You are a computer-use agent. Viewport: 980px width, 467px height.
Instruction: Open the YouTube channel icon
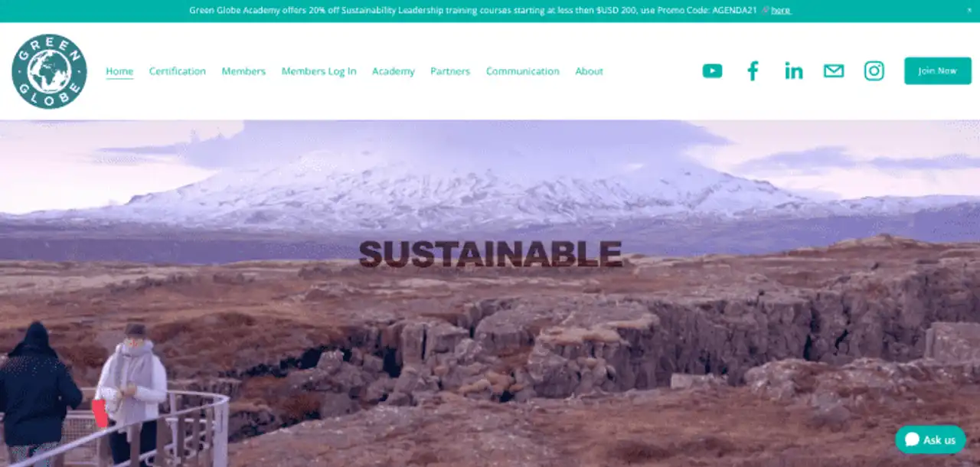pos(712,71)
